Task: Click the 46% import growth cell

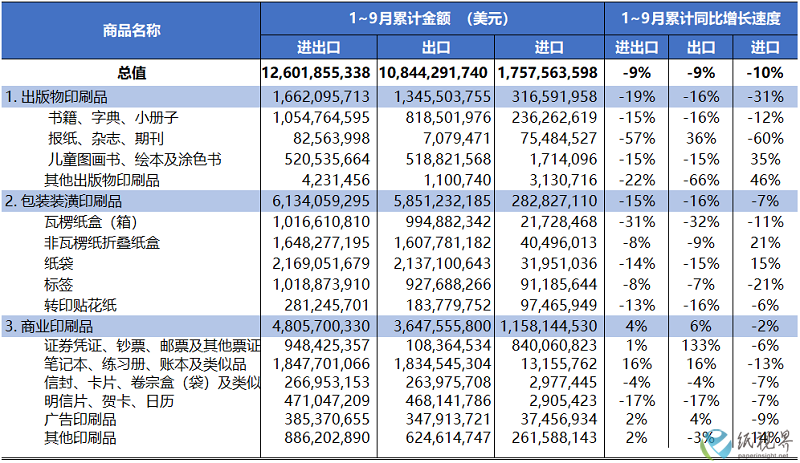Action: [765, 181]
